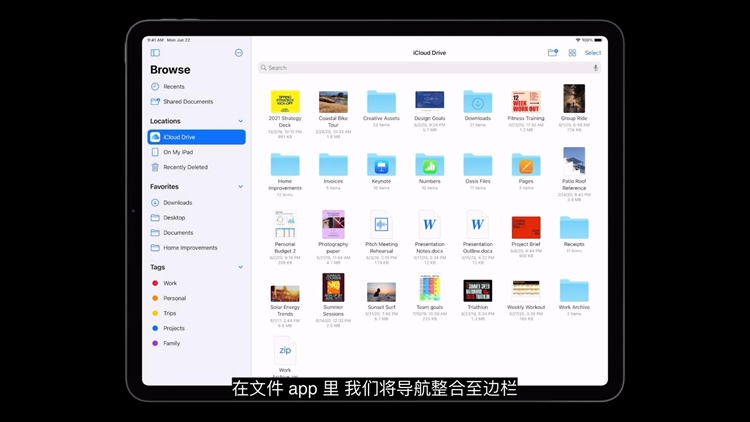Open the Personal Budget 2 spreadsheet
750x422 pixels.
pos(285,224)
